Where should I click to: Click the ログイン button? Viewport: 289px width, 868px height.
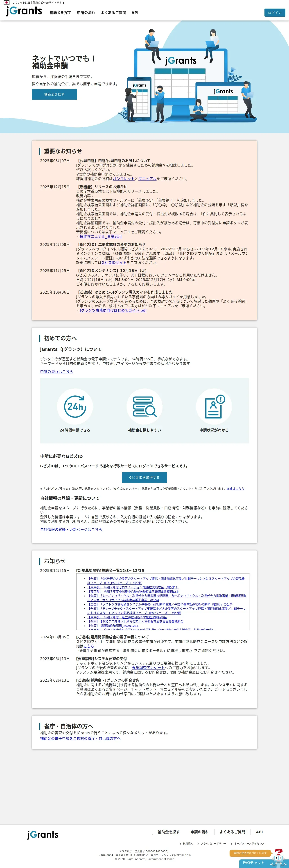pos(275,12)
